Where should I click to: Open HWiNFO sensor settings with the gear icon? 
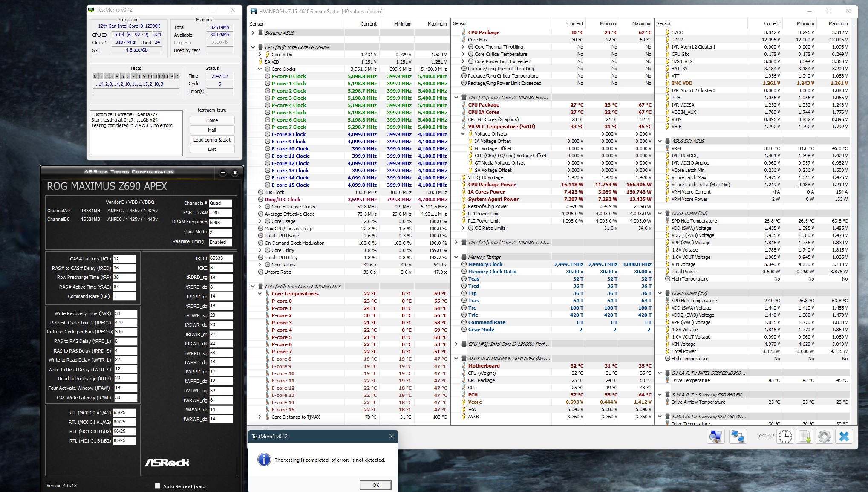[x=825, y=436]
